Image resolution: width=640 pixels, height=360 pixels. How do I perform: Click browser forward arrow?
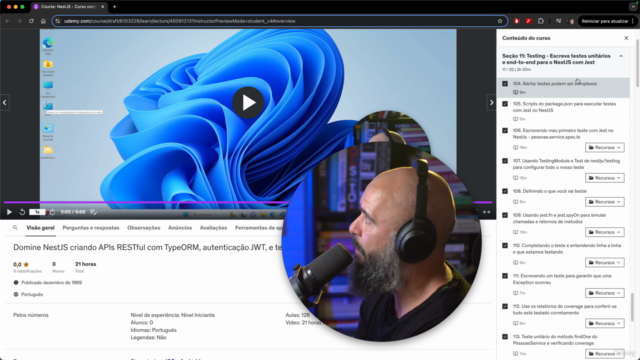click(x=19, y=21)
